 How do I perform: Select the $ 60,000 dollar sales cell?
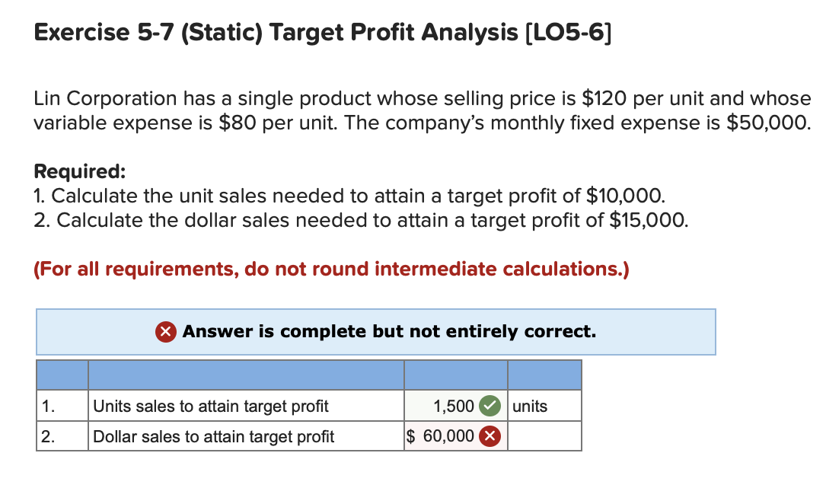click(x=456, y=436)
